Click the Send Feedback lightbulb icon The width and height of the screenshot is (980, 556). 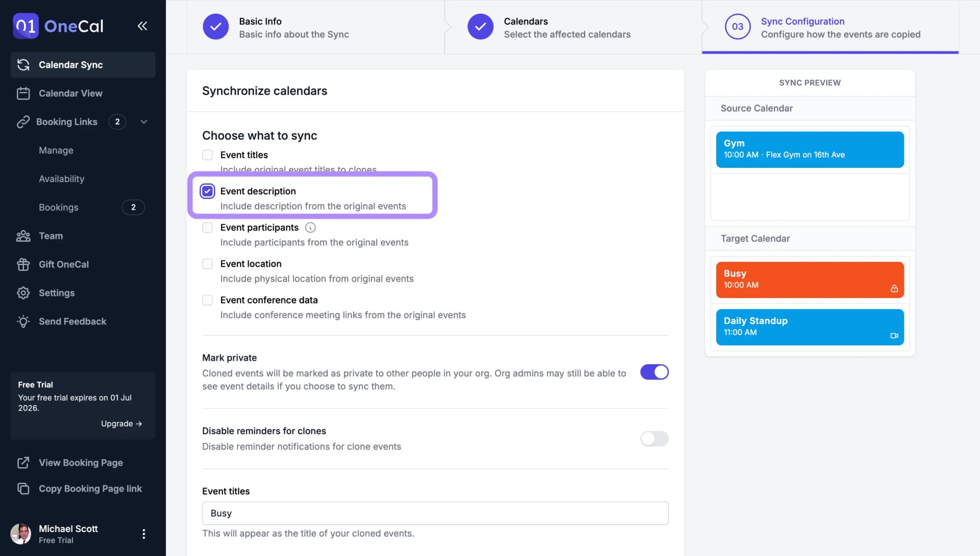pos(23,321)
